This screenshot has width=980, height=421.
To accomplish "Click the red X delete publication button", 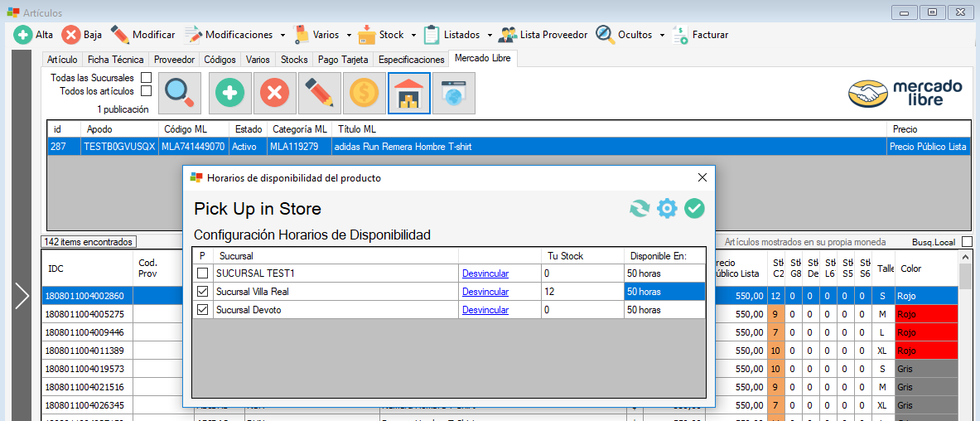I will click(x=274, y=93).
